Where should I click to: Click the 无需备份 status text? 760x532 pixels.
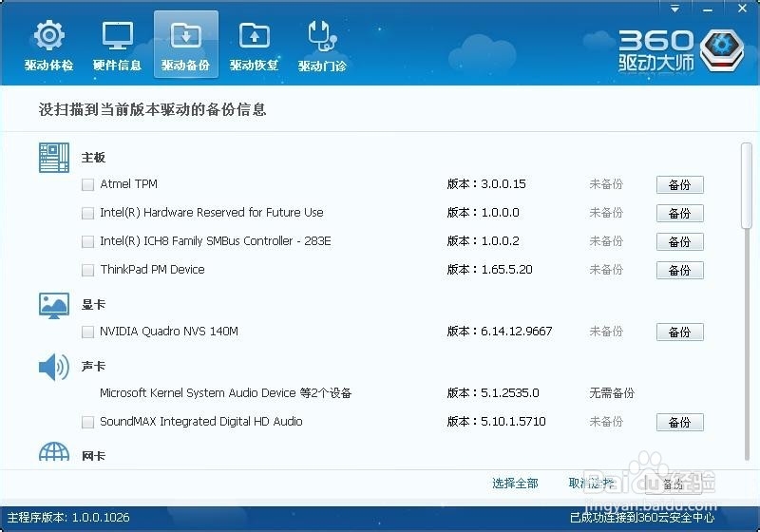612,393
